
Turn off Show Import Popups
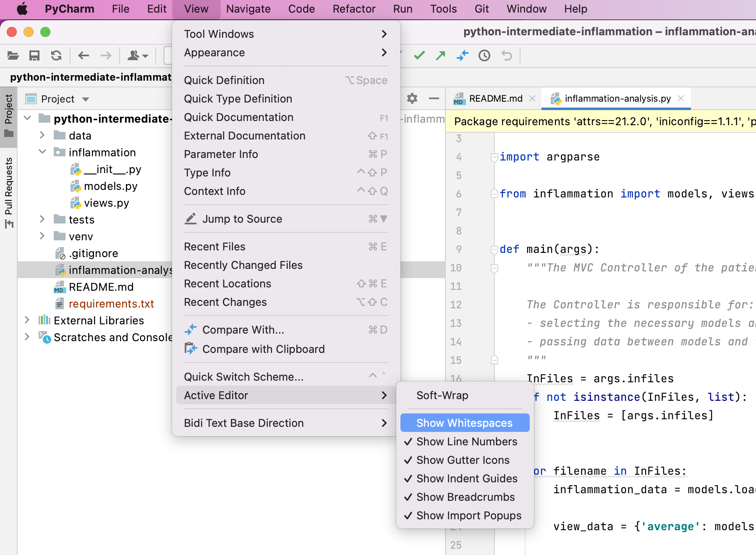pyautogui.click(x=468, y=516)
